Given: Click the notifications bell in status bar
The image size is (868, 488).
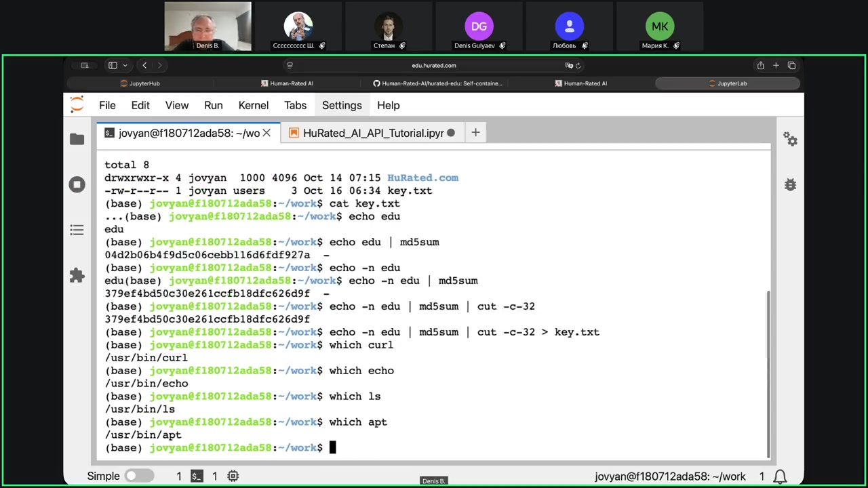Looking at the screenshot, I should pyautogui.click(x=781, y=476).
